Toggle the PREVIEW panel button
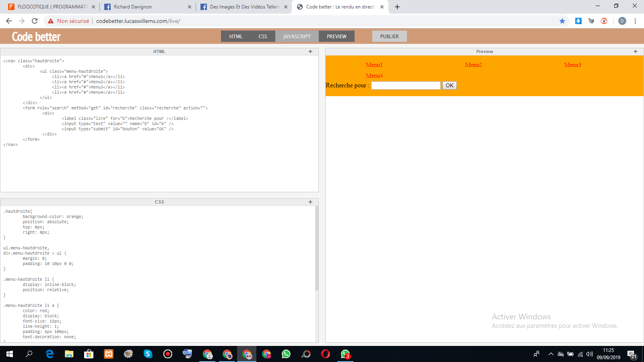644x362 pixels. point(336,36)
